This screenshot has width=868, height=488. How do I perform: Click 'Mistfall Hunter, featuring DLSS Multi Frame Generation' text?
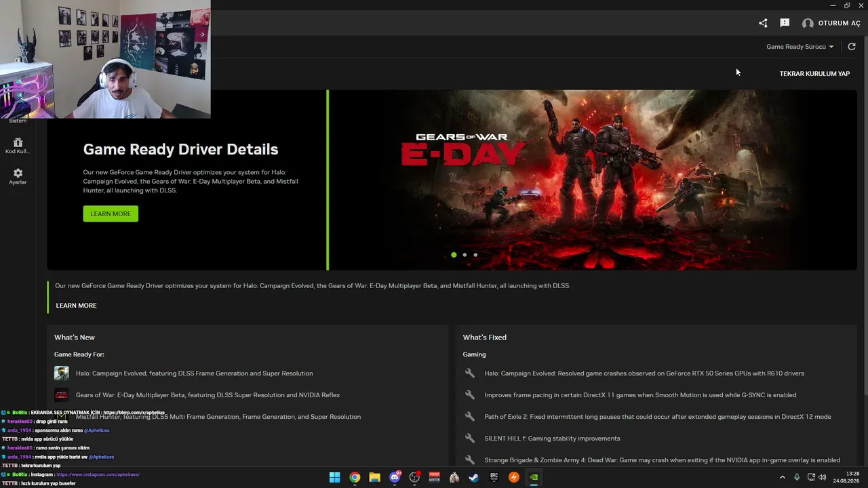pos(218,417)
